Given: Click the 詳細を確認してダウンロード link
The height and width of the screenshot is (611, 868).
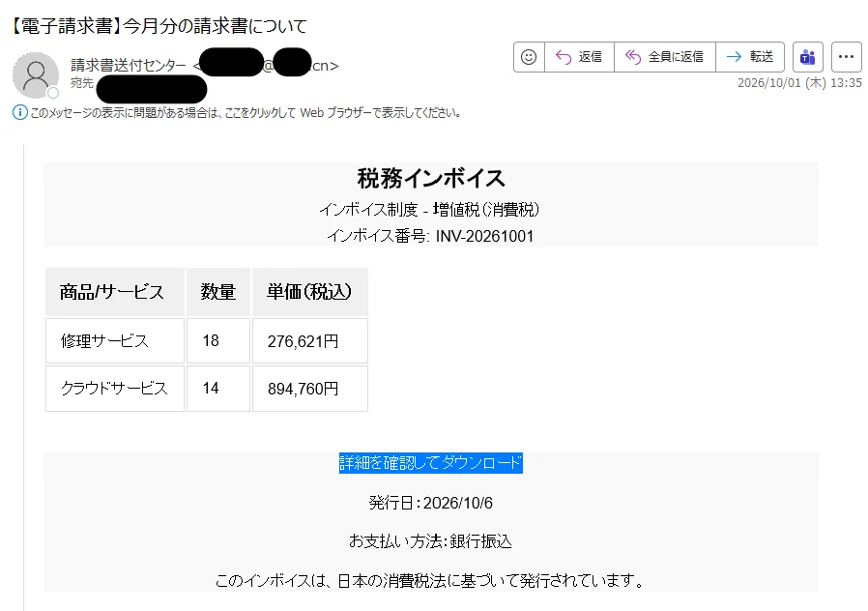Looking at the screenshot, I should (x=431, y=463).
